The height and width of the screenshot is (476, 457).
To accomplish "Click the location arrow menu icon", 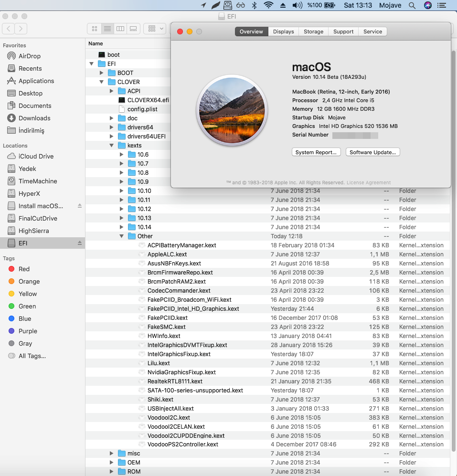I will point(203,5).
